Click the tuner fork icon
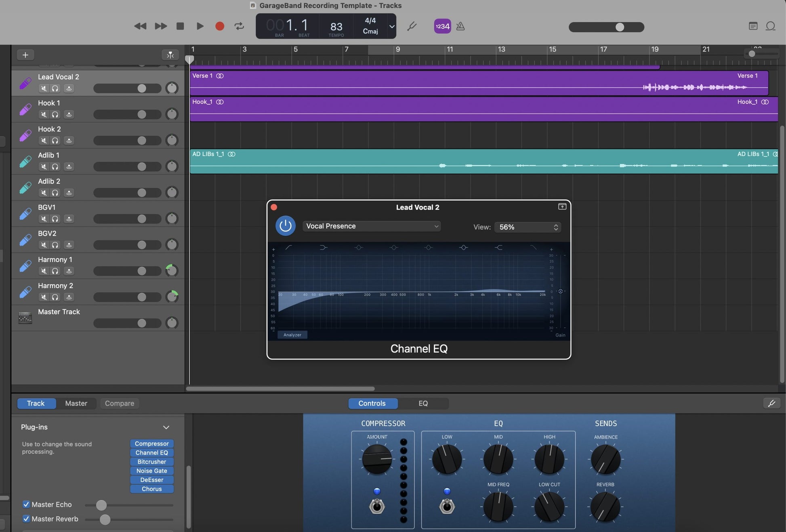Viewport: 786px width, 532px height. (412, 26)
